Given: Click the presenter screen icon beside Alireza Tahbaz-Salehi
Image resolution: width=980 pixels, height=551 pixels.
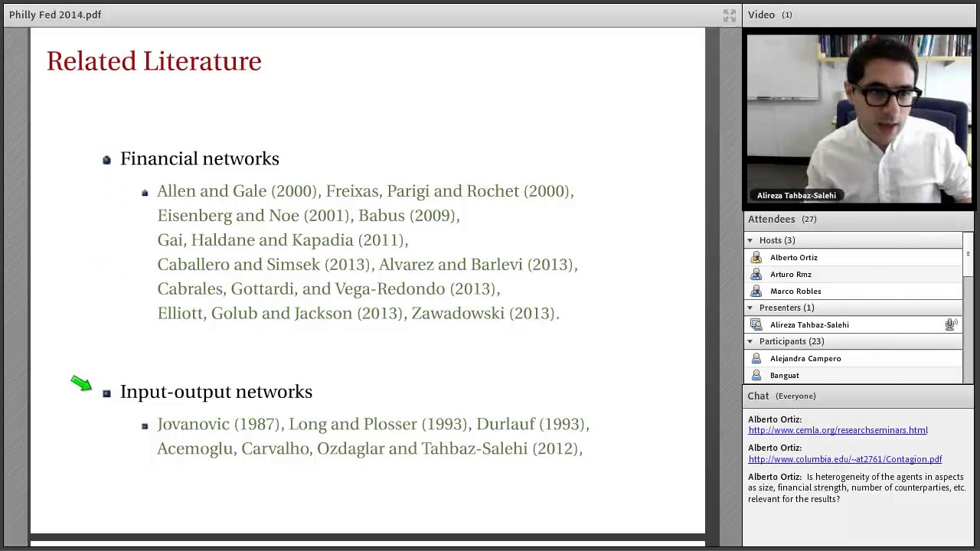Looking at the screenshot, I should pos(756,325).
